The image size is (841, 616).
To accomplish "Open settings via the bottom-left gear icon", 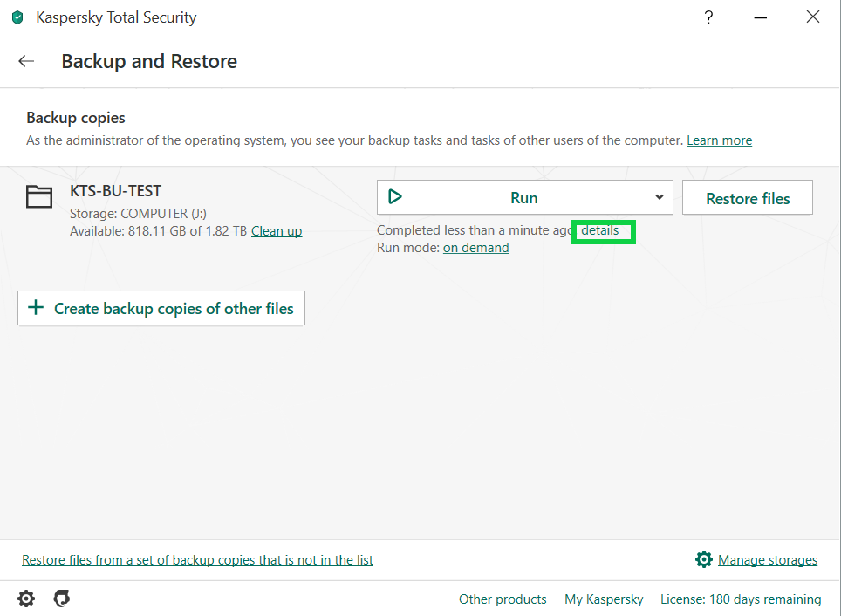I will [27, 599].
